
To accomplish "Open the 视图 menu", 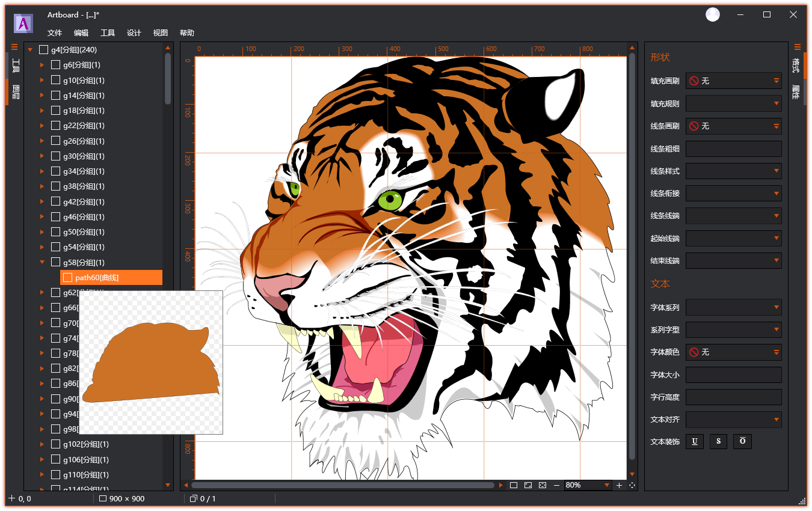I will coord(161,33).
